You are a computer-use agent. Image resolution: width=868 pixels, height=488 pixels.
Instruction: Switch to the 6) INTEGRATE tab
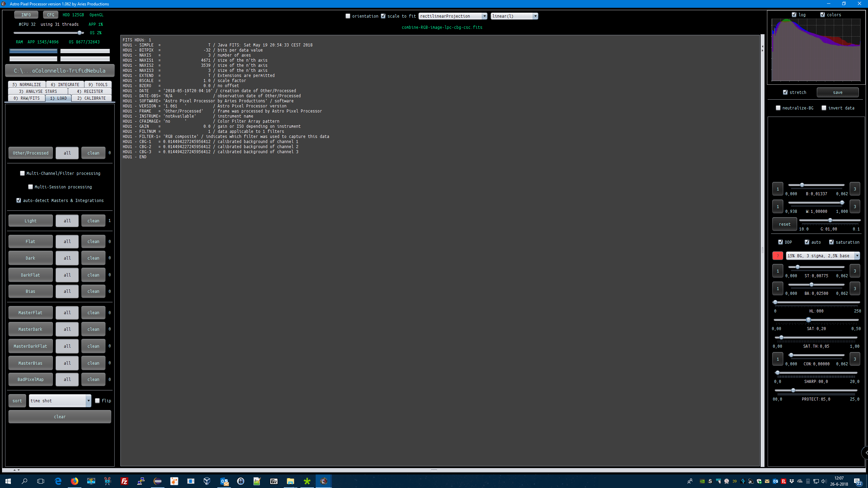tap(65, 84)
